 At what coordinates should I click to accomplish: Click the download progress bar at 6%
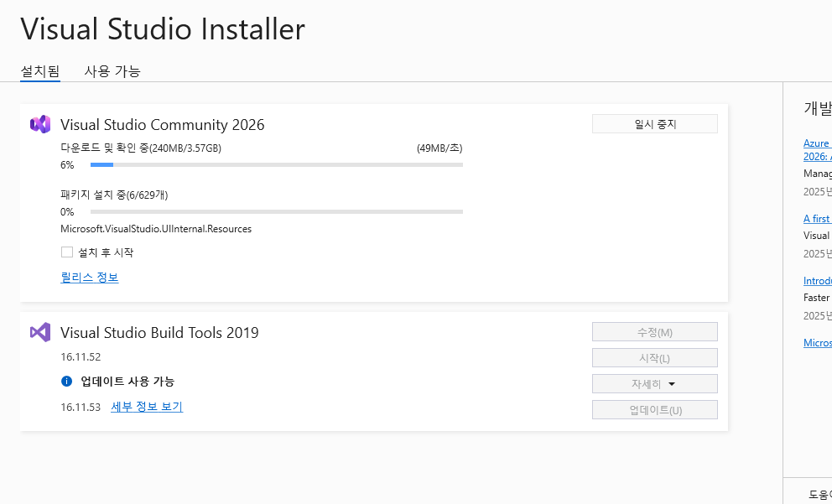(x=277, y=165)
